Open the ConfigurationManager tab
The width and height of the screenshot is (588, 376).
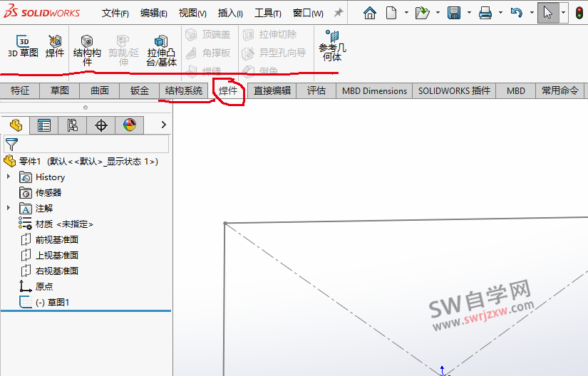click(x=73, y=125)
